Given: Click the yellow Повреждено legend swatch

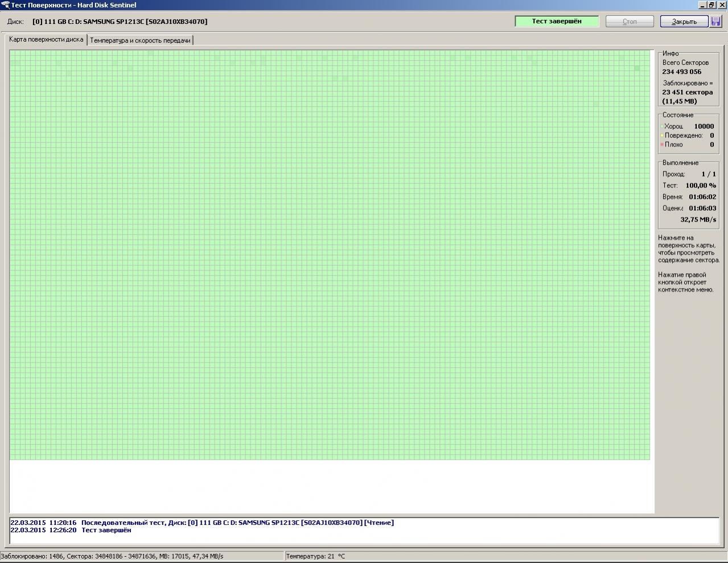Looking at the screenshot, I should point(661,135).
